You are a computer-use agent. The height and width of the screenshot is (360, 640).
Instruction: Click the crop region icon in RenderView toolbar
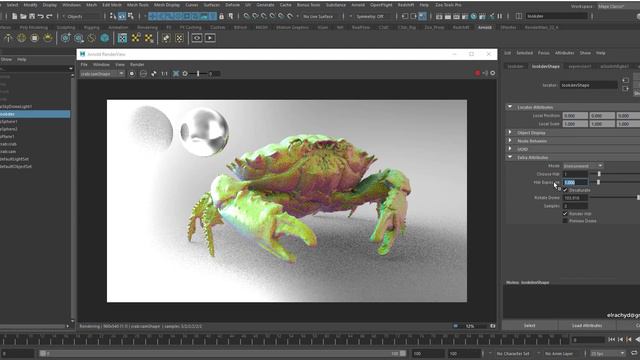coord(176,73)
